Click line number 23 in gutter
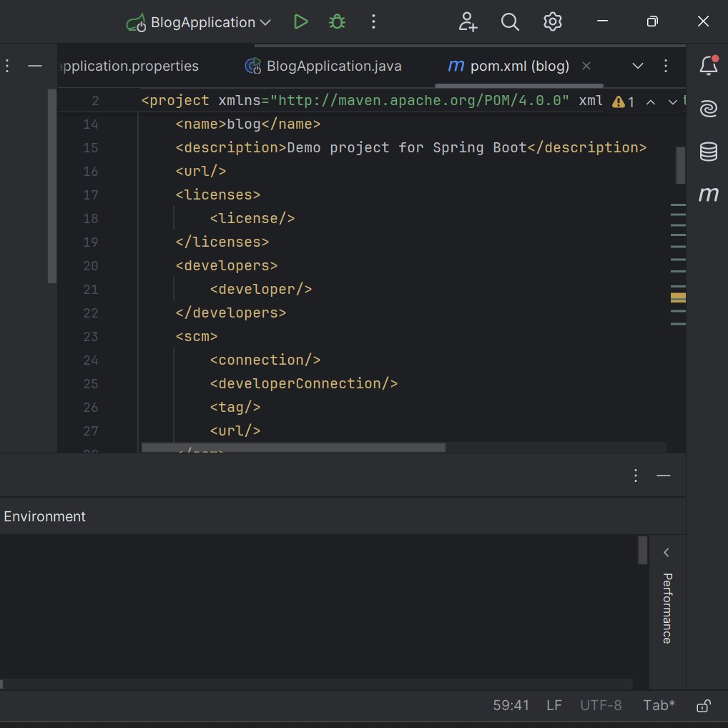 tap(91, 336)
